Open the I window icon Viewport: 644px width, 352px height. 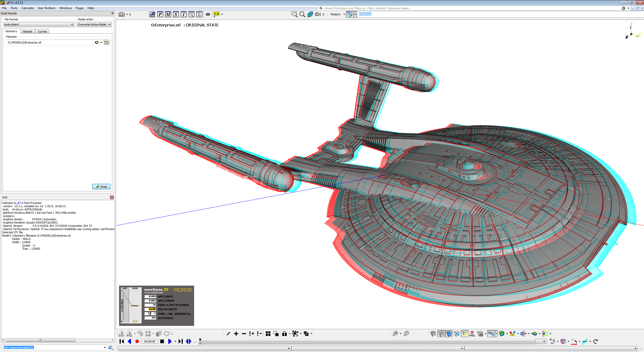(184, 14)
